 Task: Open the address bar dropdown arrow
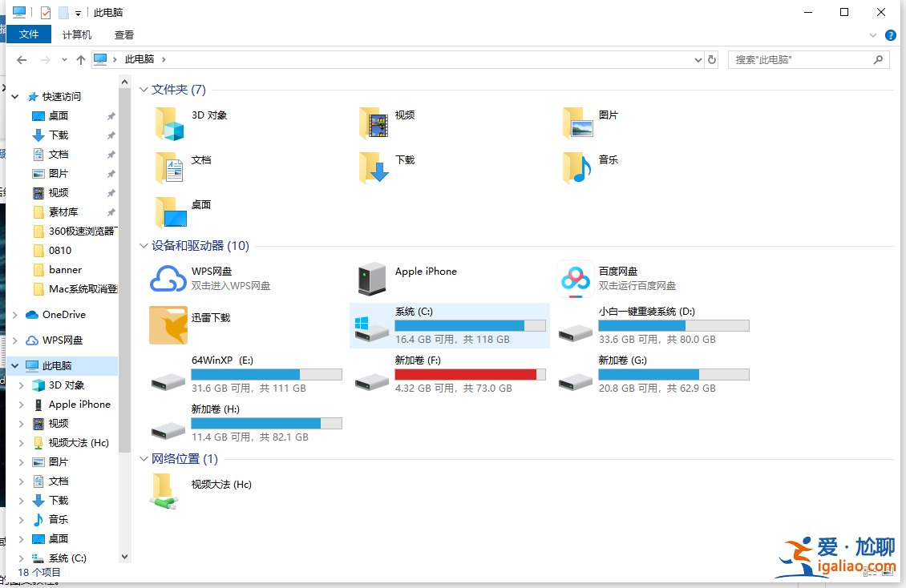697,59
